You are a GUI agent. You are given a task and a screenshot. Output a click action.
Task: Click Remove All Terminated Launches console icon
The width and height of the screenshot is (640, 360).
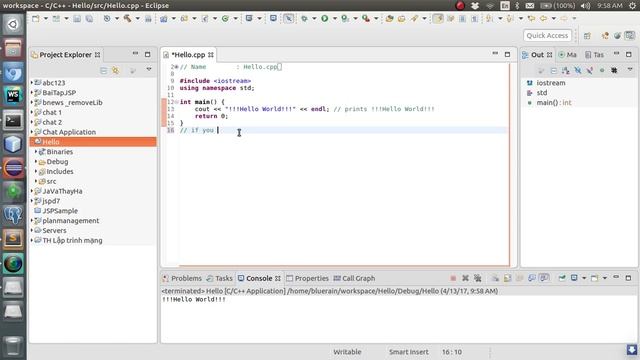(x=478, y=278)
